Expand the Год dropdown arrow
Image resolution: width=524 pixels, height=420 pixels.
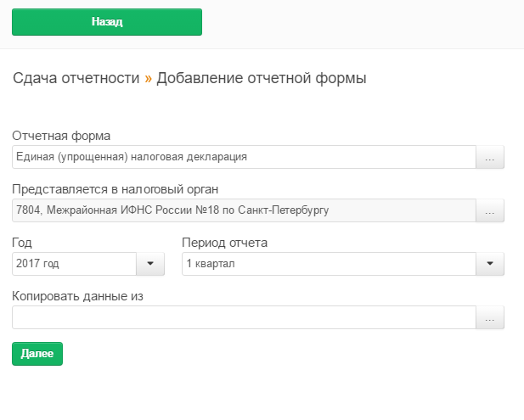tap(150, 265)
